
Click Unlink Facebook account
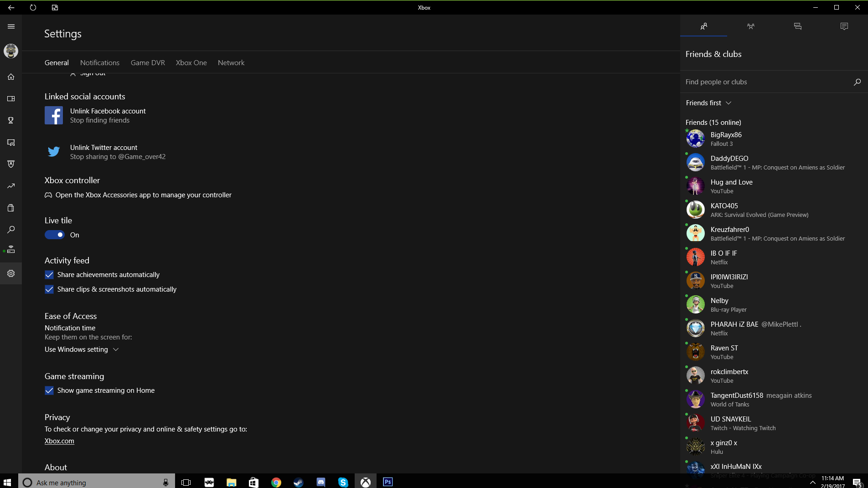point(108,111)
